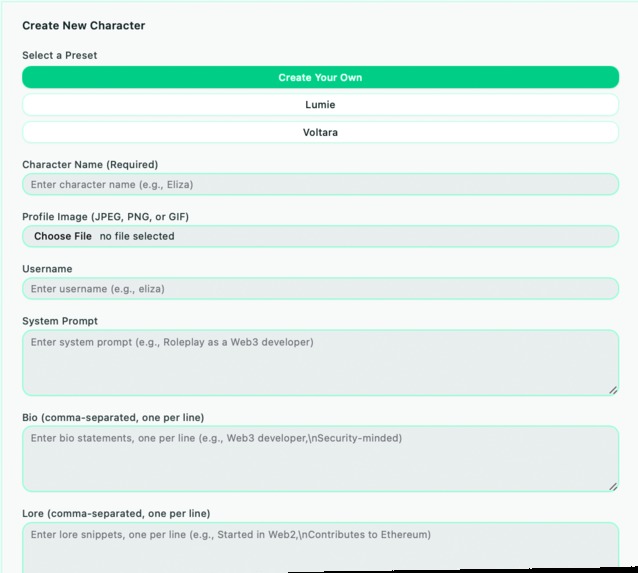Click inside the System Prompt textarea
638x573 pixels.
coord(320,363)
